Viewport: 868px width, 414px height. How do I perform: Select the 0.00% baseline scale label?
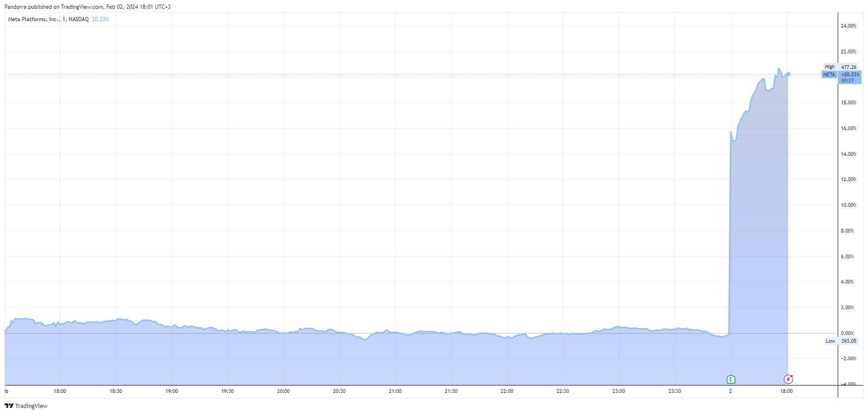pyautogui.click(x=847, y=333)
